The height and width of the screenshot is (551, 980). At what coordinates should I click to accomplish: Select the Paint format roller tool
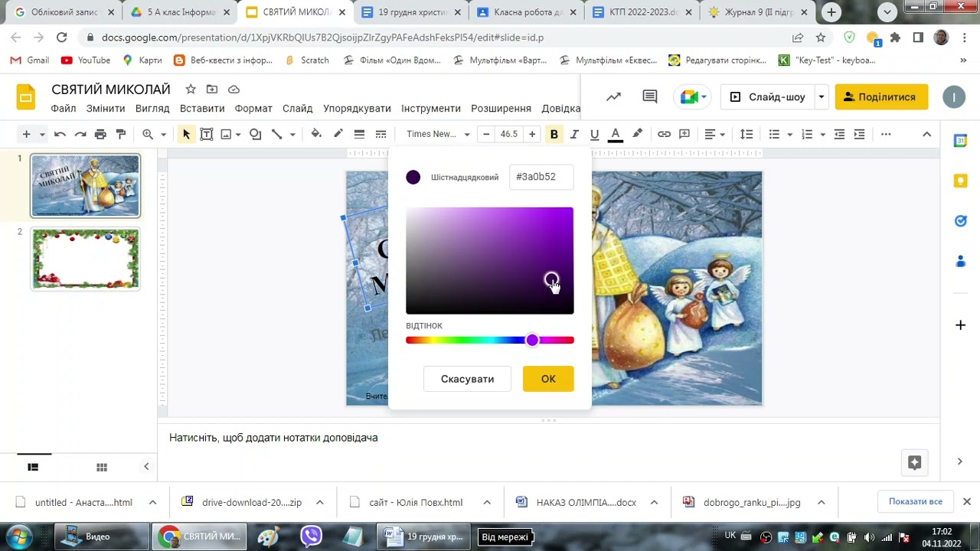[121, 134]
